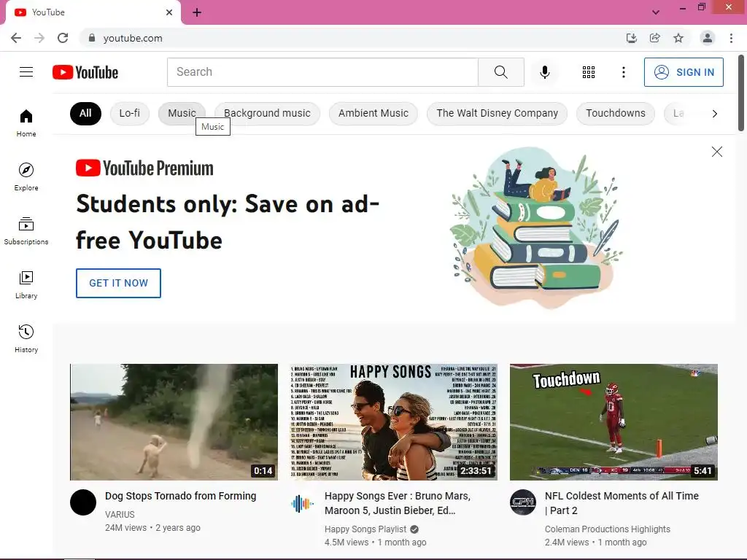Play the Touchdown NFL thumbnail

click(x=614, y=422)
